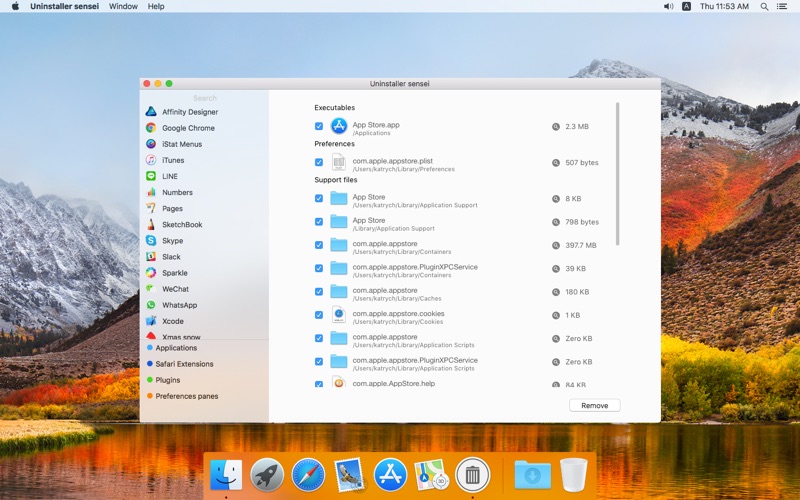
Task: Open the Help menu
Action: click(x=156, y=6)
